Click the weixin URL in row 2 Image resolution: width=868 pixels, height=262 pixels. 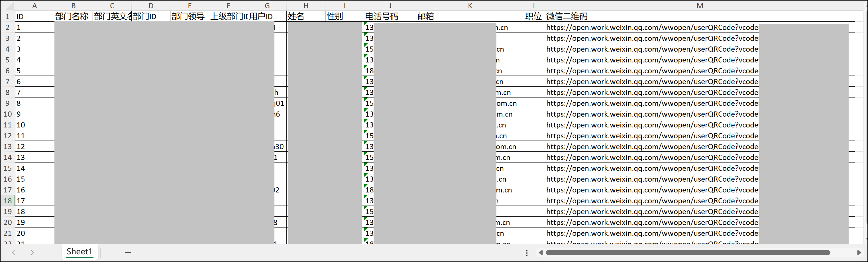coord(652,27)
